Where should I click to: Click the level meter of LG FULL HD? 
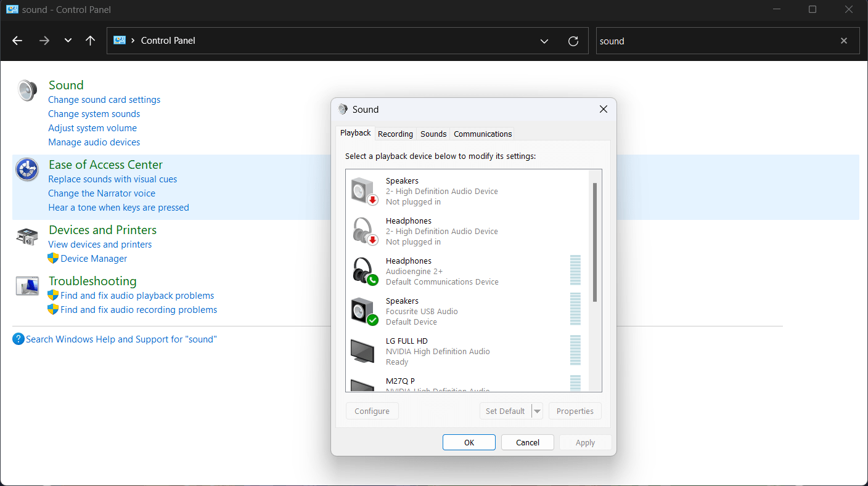[x=576, y=350]
